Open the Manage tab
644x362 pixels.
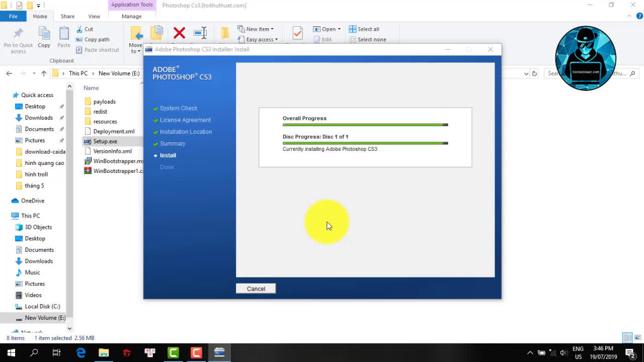coord(132,16)
